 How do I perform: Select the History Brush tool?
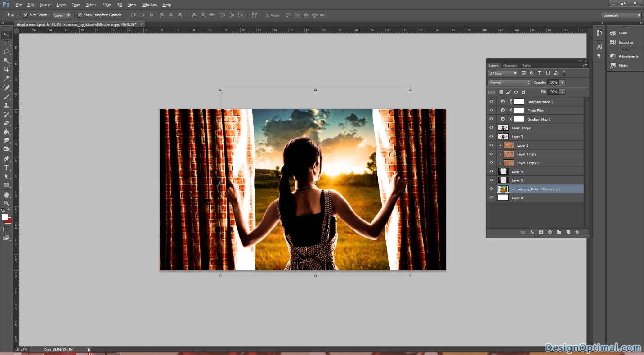(6, 114)
